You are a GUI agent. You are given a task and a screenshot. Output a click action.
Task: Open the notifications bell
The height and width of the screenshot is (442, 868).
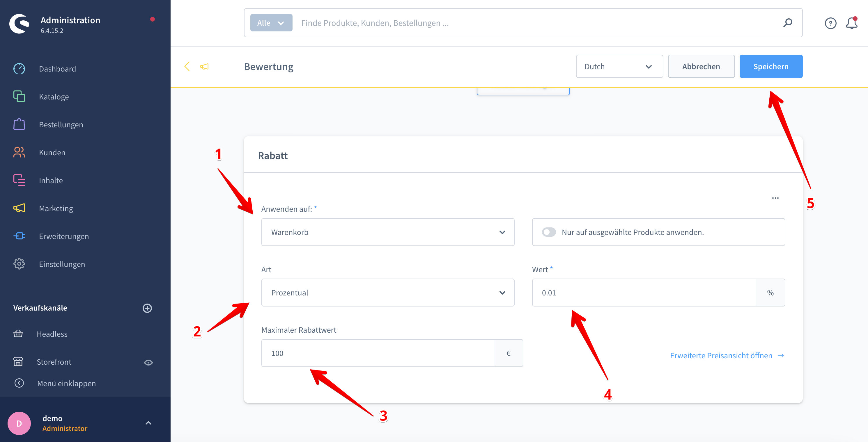click(851, 23)
